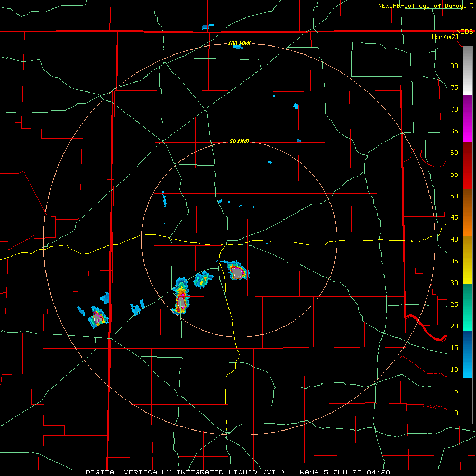Click the 60 value on the color scale
The height and width of the screenshot is (476, 476).
coord(454,153)
